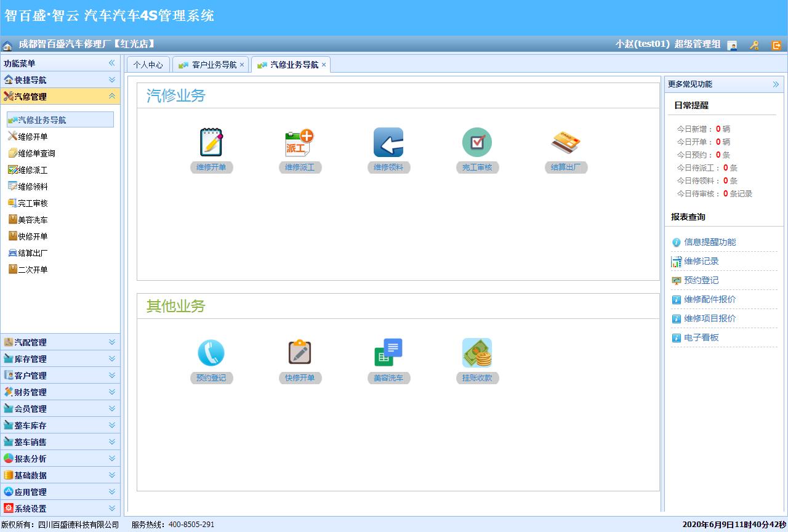Open the 美容洗车 spreadsheet icon
Screen dimensions: 788x532
tap(388, 353)
